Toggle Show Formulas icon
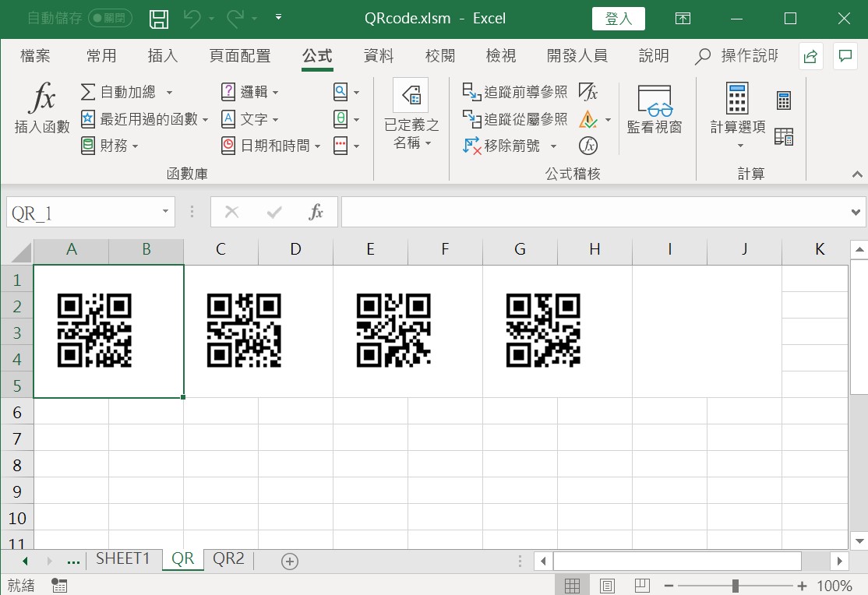This screenshot has height=595, width=868. pyautogui.click(x=588, y=92)
